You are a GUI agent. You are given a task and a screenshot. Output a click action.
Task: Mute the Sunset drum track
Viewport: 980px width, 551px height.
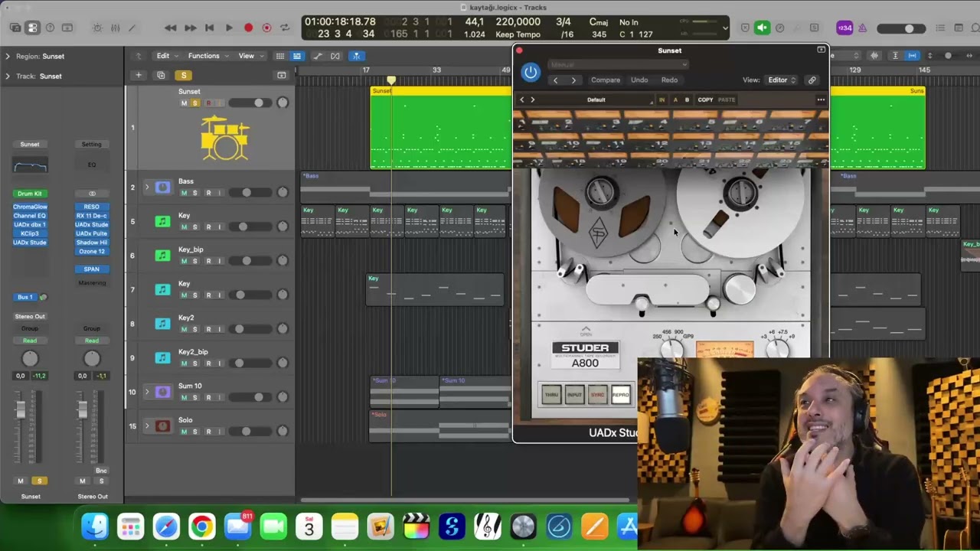click(184, 103)
